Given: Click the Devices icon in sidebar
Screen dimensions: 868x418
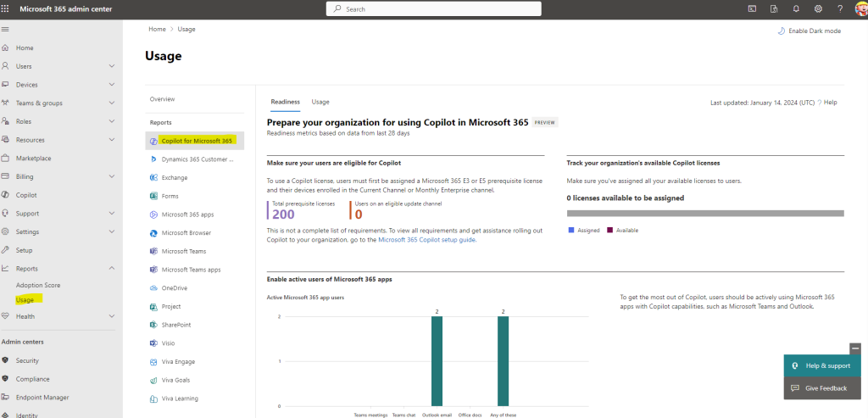Looking at the screenshot, I should coord(6,85).
